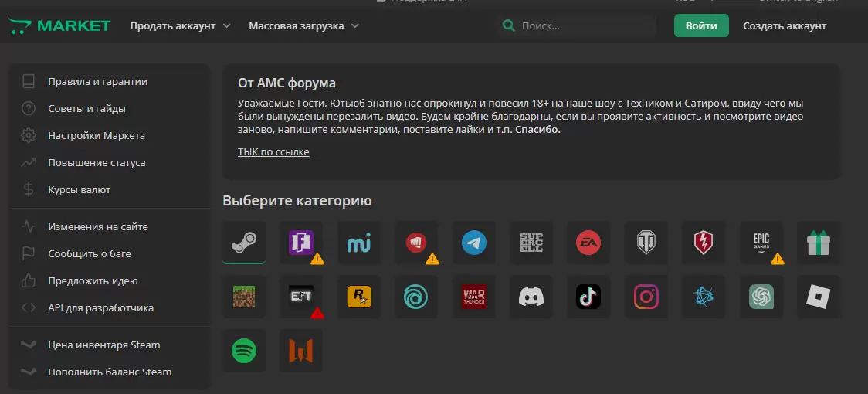Choose the gift box category icon
Screen dimensions: 868x394
(819, 242)
